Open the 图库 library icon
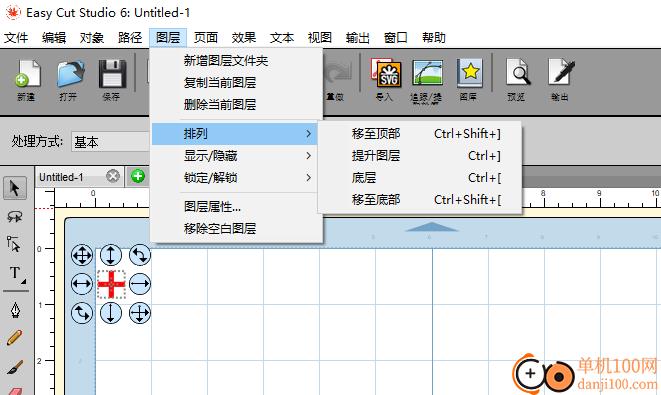The image size is (661, 395). pyautogui.click(x=469, y=73)
